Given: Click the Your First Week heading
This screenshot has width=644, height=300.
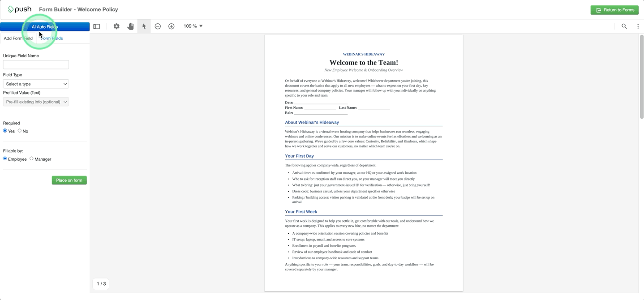Looking at the screenshot, I should coord(301,212).
